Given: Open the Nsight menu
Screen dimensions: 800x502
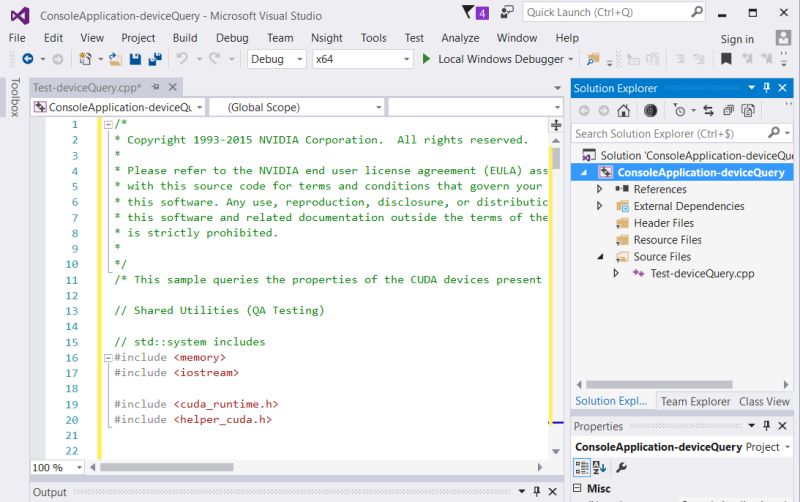Looking at the screenshot, I should (327, 38).
